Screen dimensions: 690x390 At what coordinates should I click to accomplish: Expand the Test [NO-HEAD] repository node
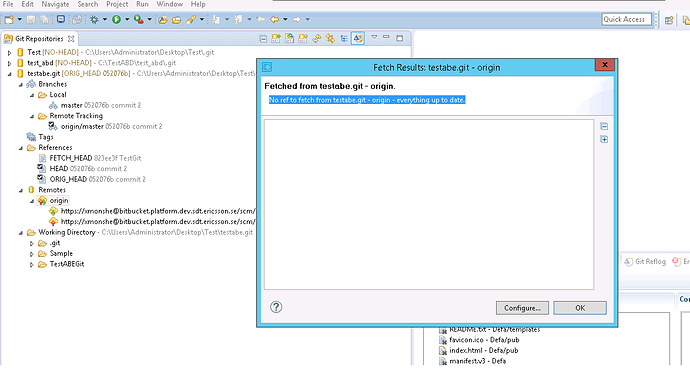click(10, 52)
